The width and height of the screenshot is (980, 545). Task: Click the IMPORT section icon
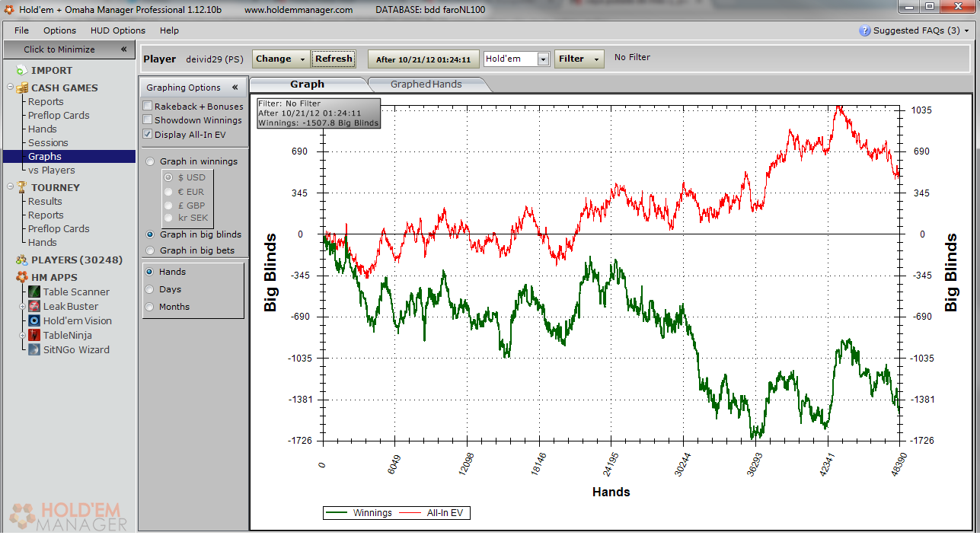tap(22, 70)
